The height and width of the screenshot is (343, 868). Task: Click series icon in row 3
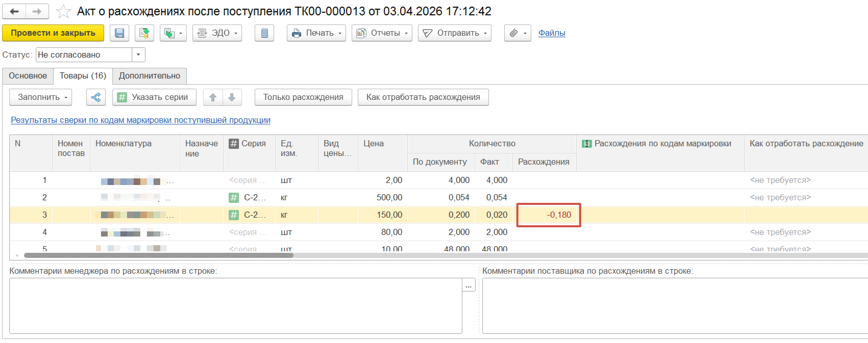(x=234, y=215)
